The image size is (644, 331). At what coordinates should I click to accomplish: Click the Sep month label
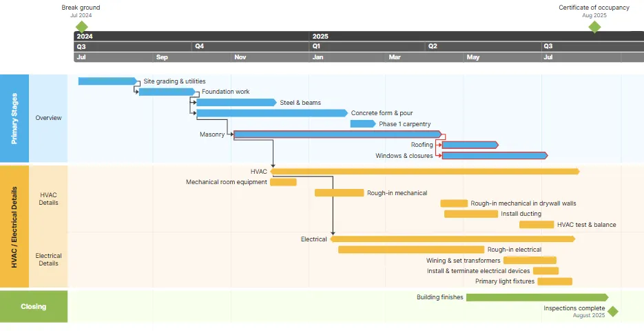[162, 57]
